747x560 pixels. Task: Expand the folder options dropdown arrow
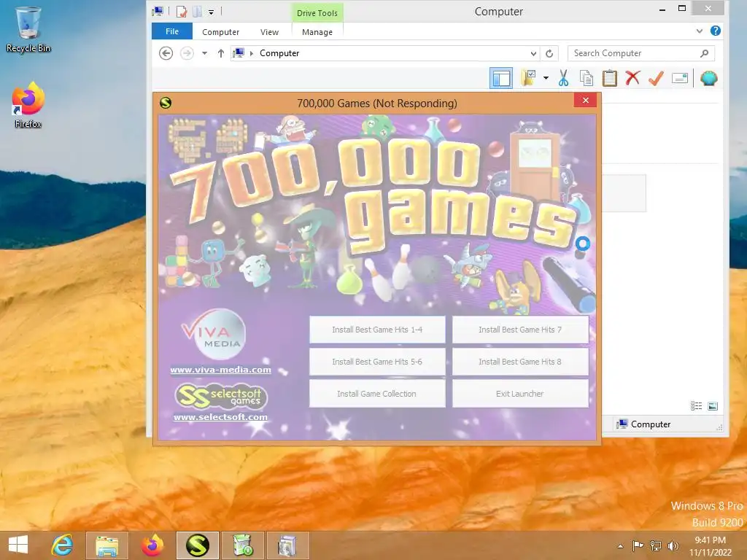point(546,77)
